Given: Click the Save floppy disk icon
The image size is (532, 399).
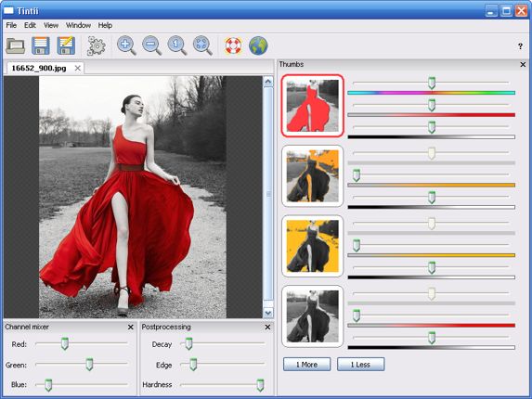Looking at the screenshot, I should point(41,45).
